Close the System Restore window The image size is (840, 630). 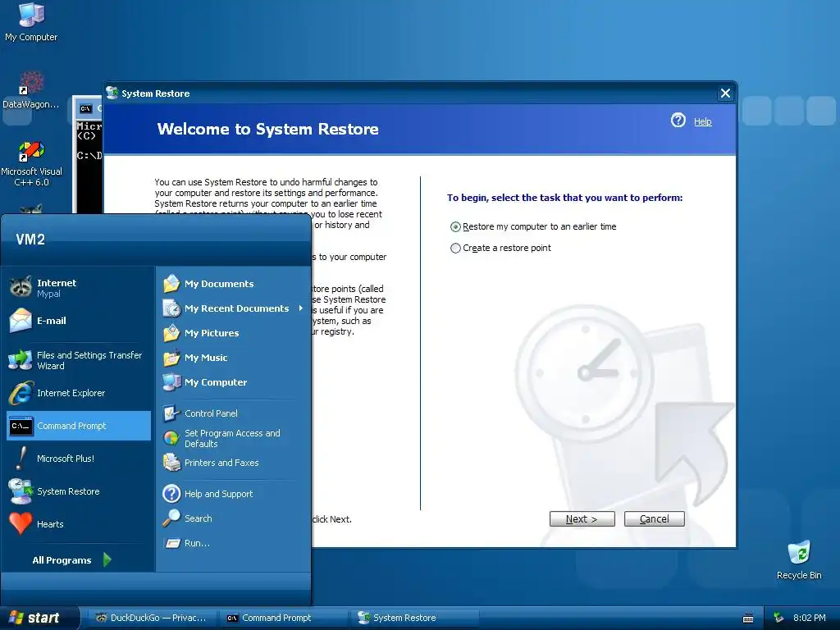pyautogui.click(x=725, y=94)
